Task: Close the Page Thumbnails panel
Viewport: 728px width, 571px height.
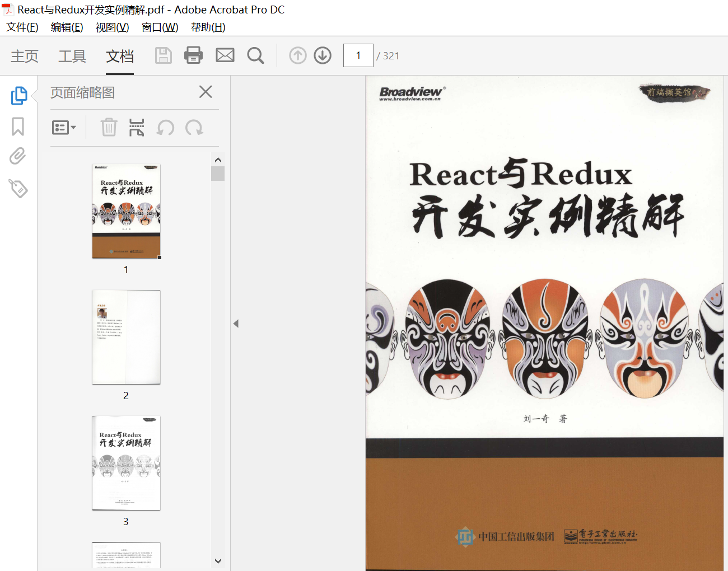Action: (206, 92)
